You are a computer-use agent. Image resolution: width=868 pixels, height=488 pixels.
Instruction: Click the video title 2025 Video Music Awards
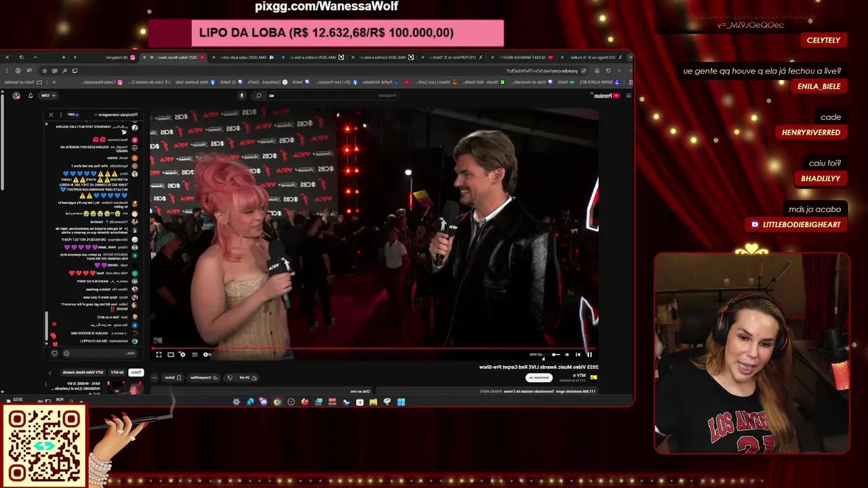(x=539, y=367)
